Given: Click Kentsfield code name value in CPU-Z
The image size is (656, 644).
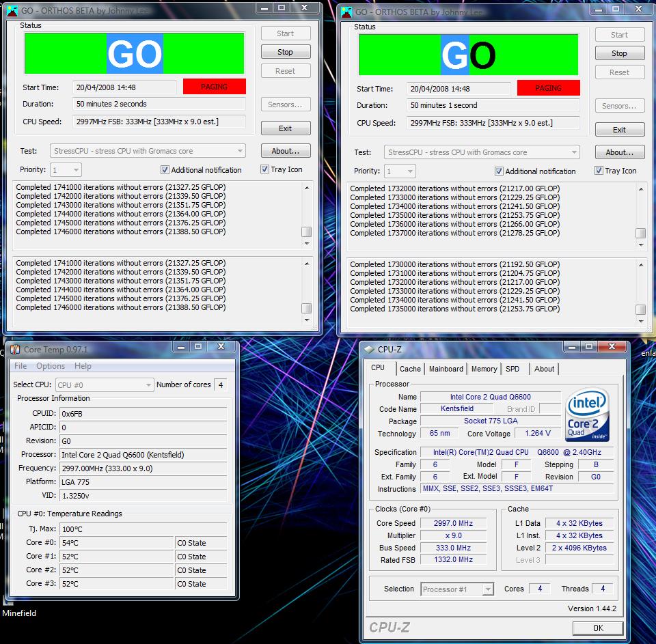Looking at the screenshot, I should click(x=457, y=408).
